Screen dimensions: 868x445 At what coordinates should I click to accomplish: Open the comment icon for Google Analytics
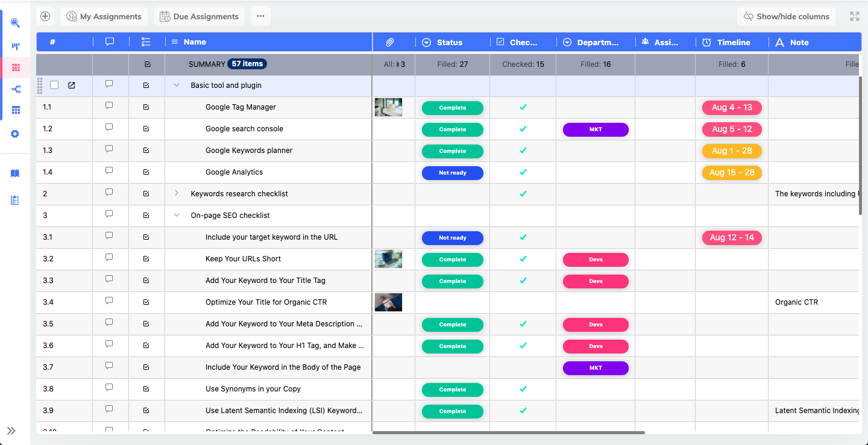click(x=109, y=171)
